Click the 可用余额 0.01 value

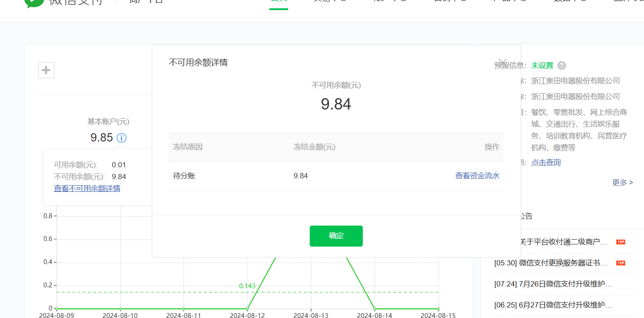click(x=119, y=165)
